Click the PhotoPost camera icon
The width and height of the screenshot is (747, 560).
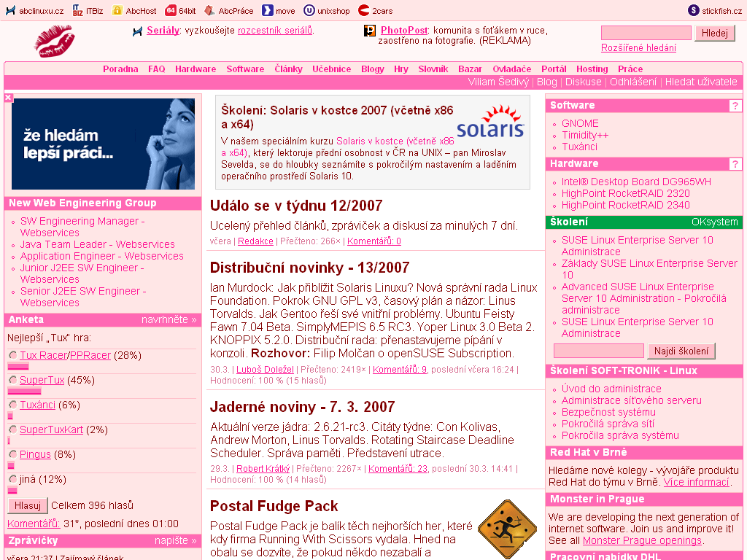(370, 31)
